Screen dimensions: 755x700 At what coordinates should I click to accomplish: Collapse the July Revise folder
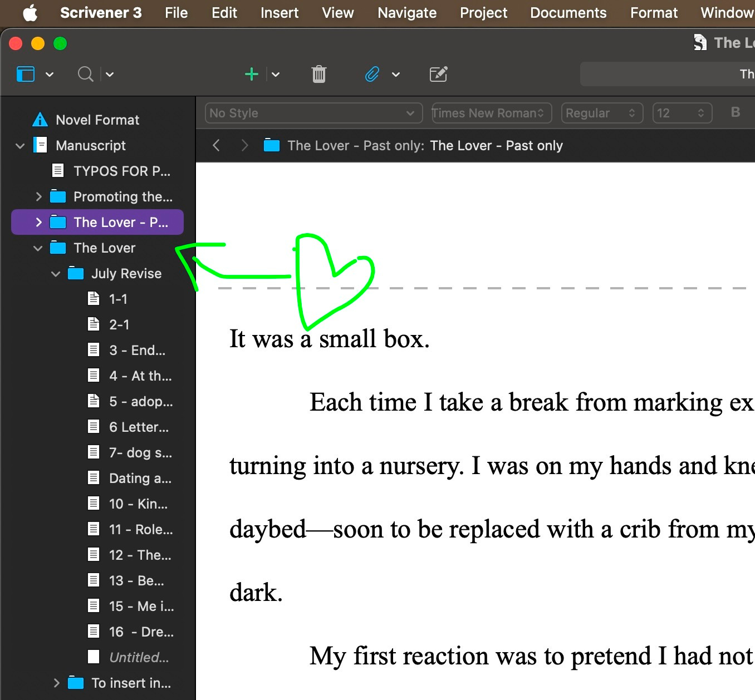click(56, 273)
